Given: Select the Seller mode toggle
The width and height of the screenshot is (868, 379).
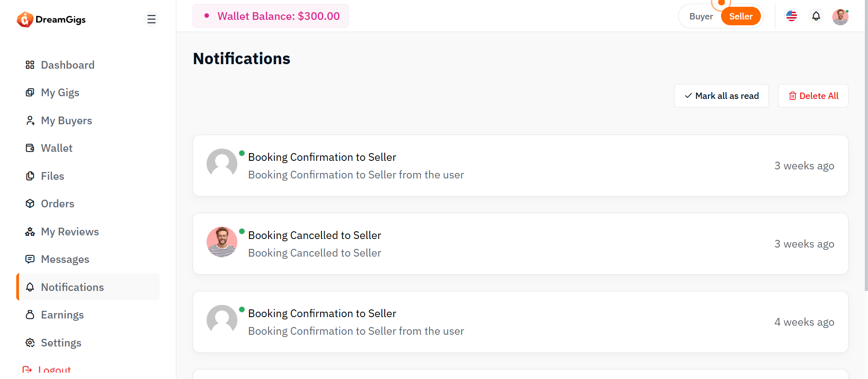Looking at the screenshot, I should [741, 17].
